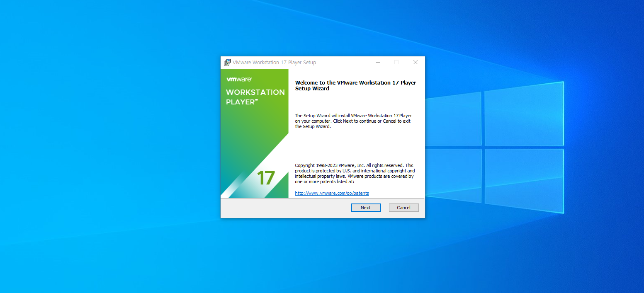Click the Next button
644x293 pixels.
click(x=366, y=208)
